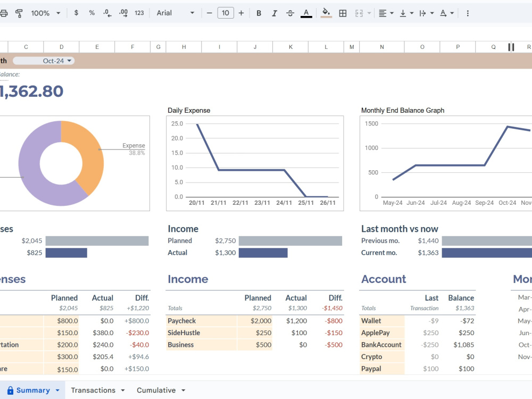Select the Daily Expense line chart

pyautogui.click(x=255, y=163)
